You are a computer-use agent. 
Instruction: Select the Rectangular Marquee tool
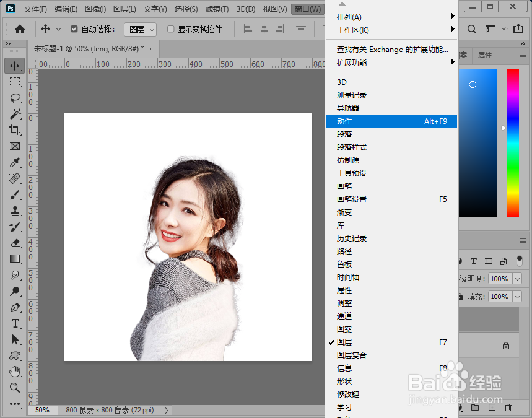[15, 82]
